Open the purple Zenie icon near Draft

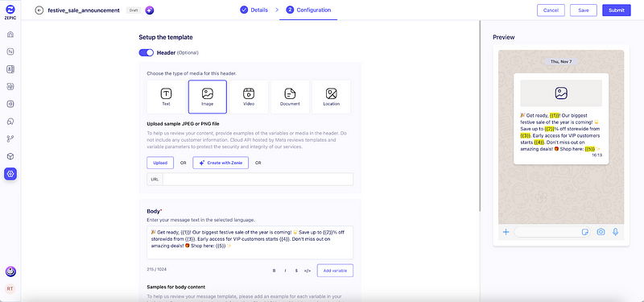pyautogui.click(x=150, y=10)
